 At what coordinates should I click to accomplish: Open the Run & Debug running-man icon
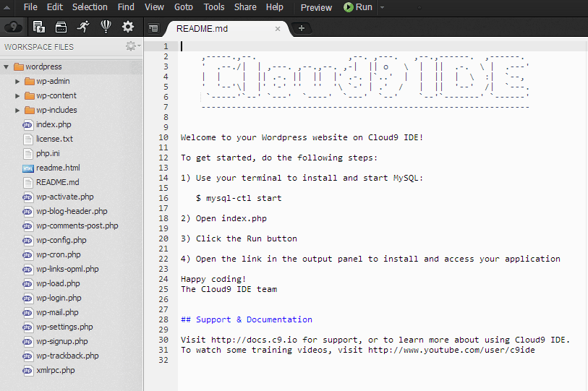[83, 27]
